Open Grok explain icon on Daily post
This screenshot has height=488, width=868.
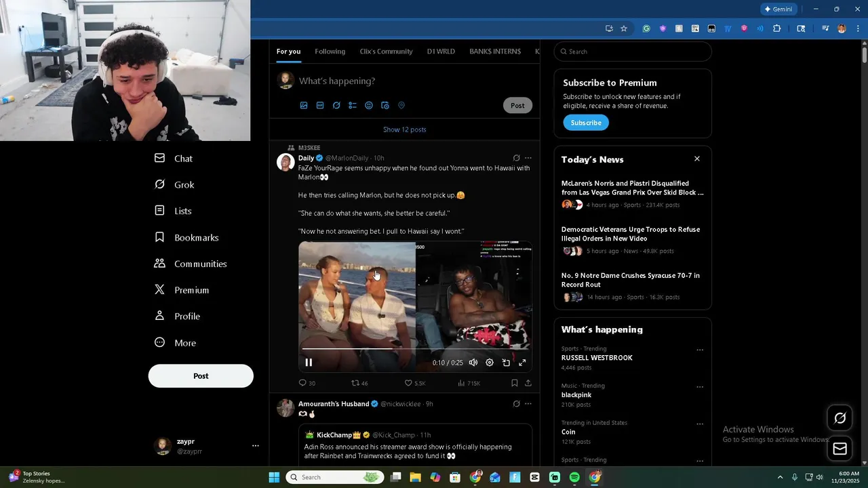pyautogui.click(x=516, y=158)
